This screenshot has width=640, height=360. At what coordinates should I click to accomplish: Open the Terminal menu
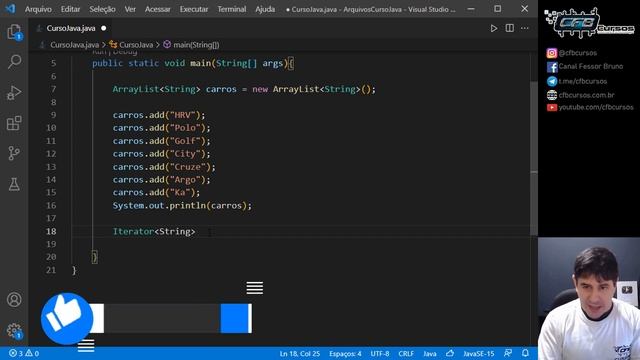[x=231, y=9]
